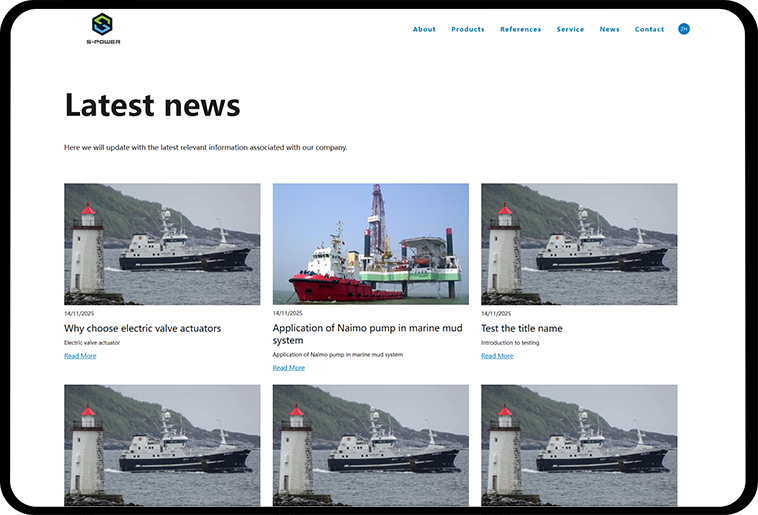The width and height of the screenshot is (758, 515).
Task: Open the 'Why choose electric valve actuators' title
Action: (x=142, y=328)
